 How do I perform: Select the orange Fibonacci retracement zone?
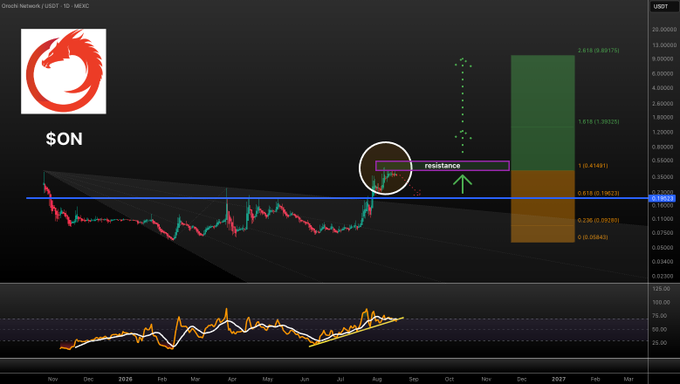(543, 206)
